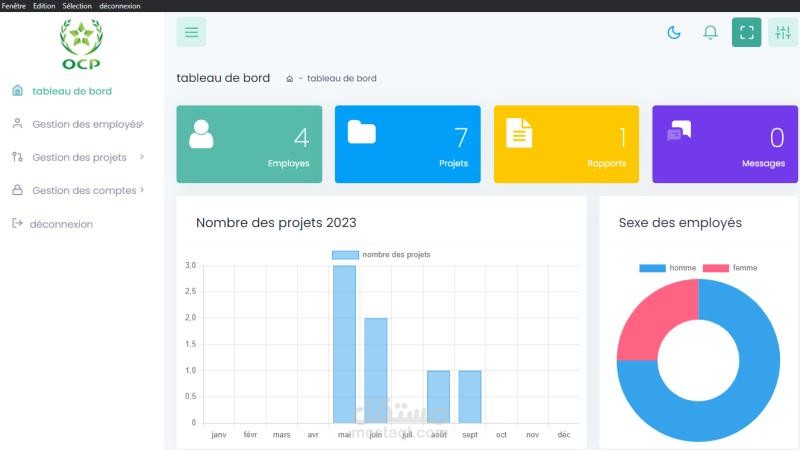Click the sept bar in projects chart
This screenshot has height=450, width=800.
[470, 396]
